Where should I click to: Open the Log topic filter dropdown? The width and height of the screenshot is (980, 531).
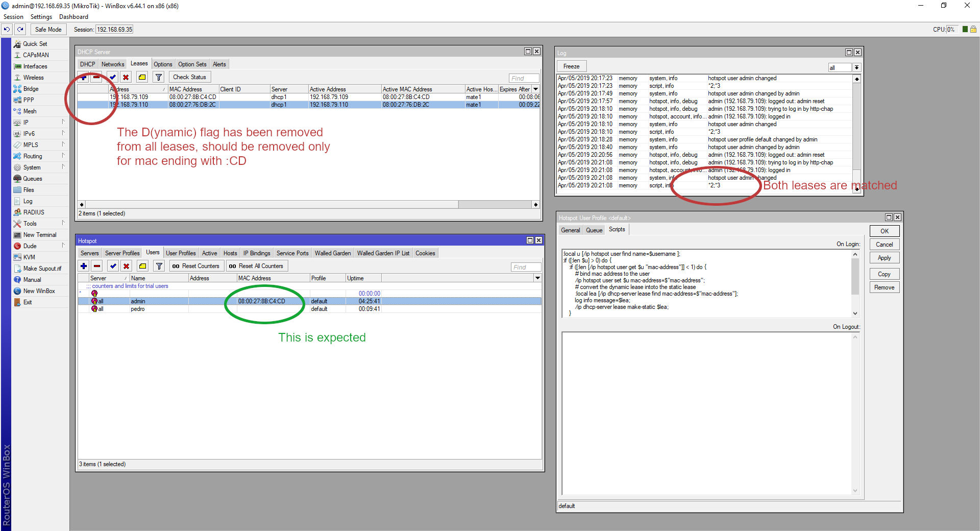[856, 67]
